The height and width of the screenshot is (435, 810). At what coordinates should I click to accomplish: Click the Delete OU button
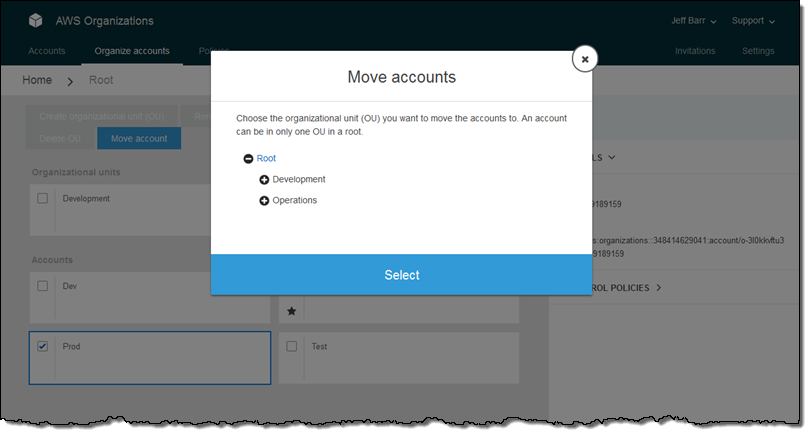60,138
